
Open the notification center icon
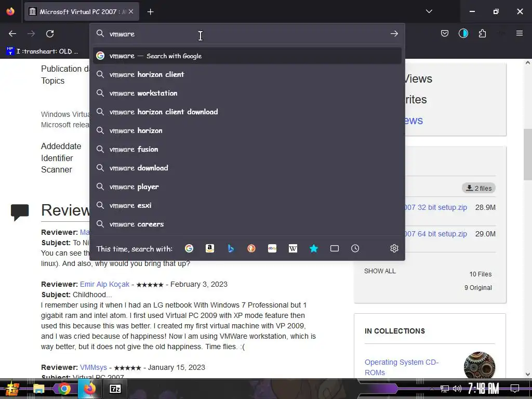click(515, 389)
